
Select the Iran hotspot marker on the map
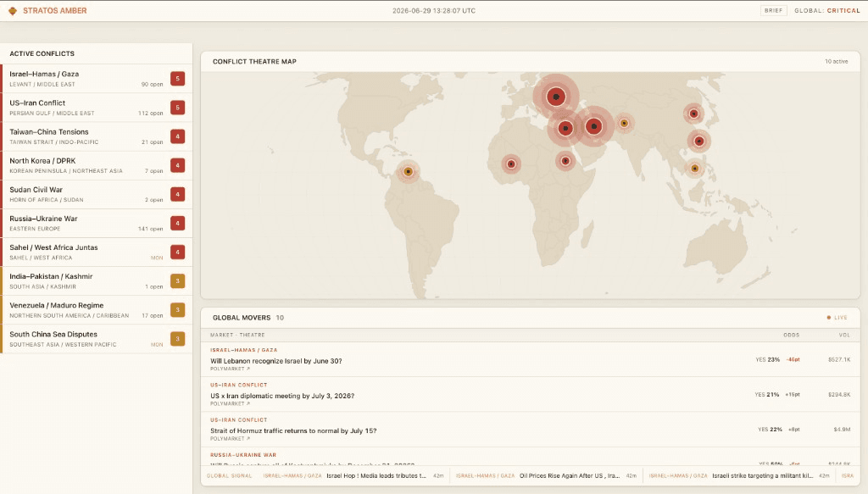594,126
